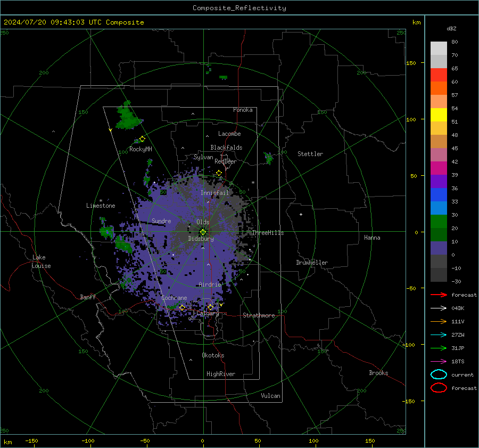Click the yellow diamond marker near RedDeer
The height and width of the screenshot is (448, 479).
click(219, 173)
